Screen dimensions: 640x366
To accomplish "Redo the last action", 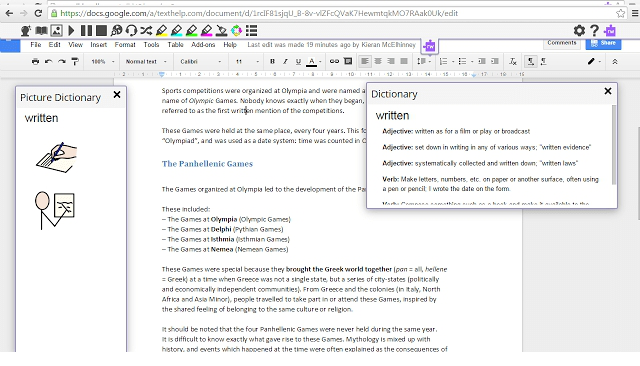I will coord(62,62).
